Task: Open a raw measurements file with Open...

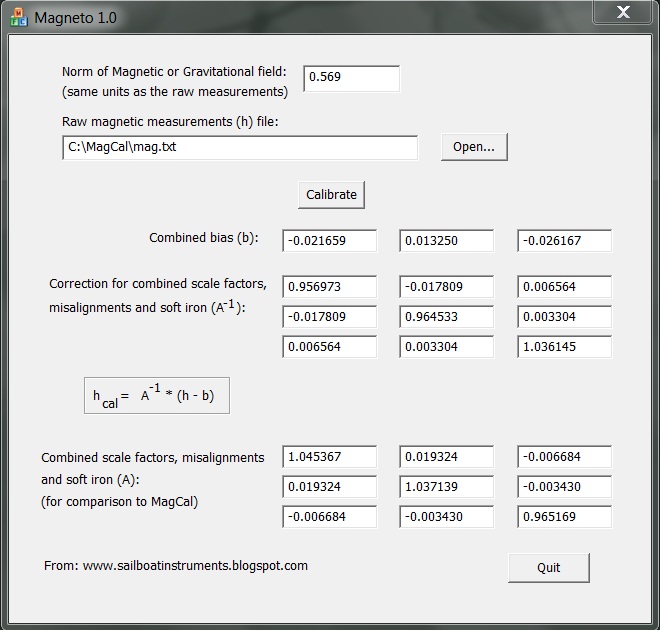Action: click(x=474, y=147)
